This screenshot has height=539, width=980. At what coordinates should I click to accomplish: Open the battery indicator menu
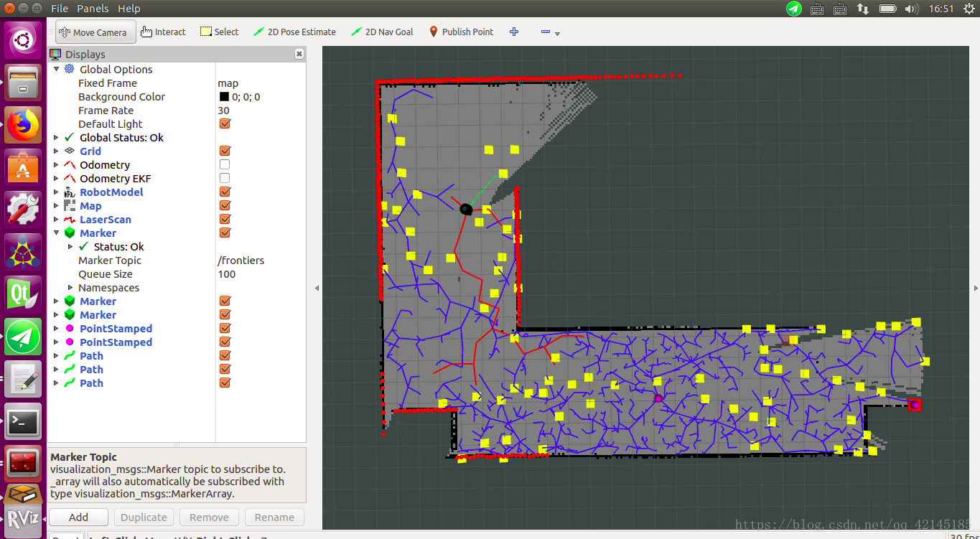888,9
